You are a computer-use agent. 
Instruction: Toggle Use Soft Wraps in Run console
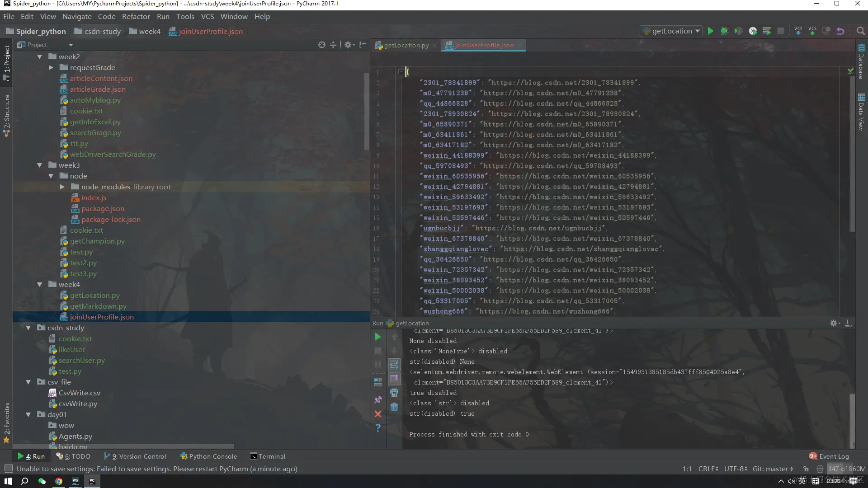394,364
